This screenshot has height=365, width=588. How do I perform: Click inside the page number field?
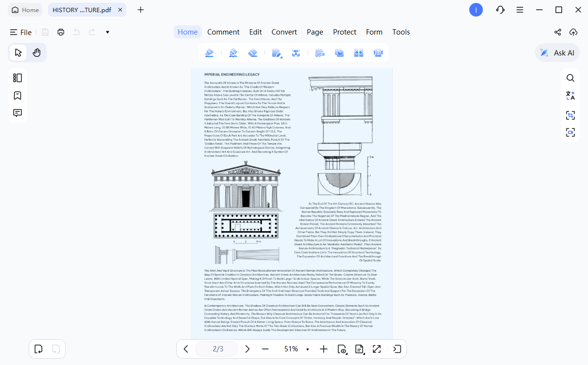[216, 349]
